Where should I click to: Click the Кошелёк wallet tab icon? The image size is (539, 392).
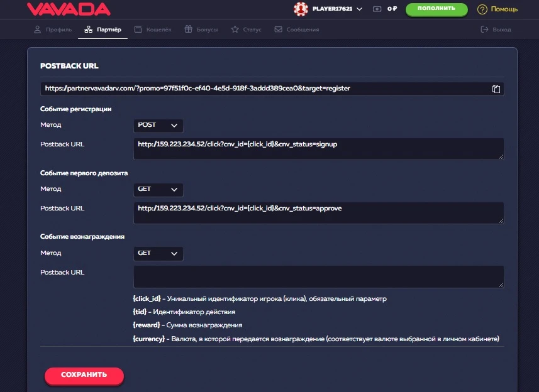click(x=138, y=30)
